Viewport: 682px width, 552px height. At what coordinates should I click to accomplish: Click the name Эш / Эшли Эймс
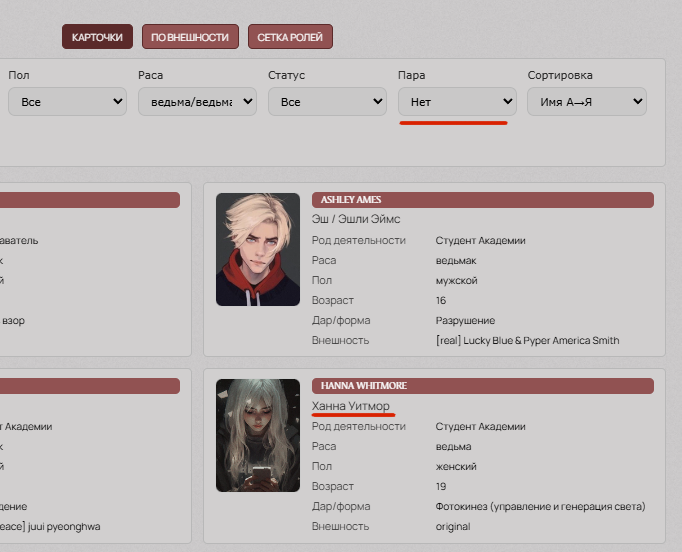coord(356,219)
